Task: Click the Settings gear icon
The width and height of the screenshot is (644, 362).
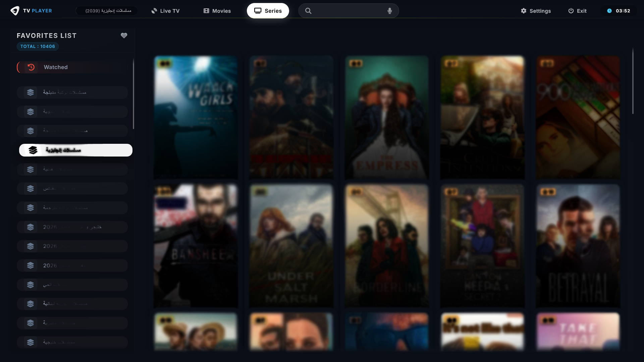Action: tap(524, 11)
